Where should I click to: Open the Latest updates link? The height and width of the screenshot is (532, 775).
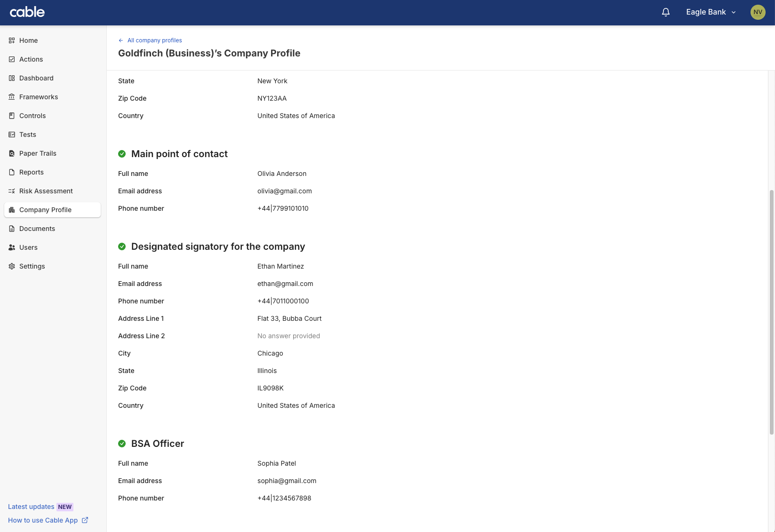(31, 507)
